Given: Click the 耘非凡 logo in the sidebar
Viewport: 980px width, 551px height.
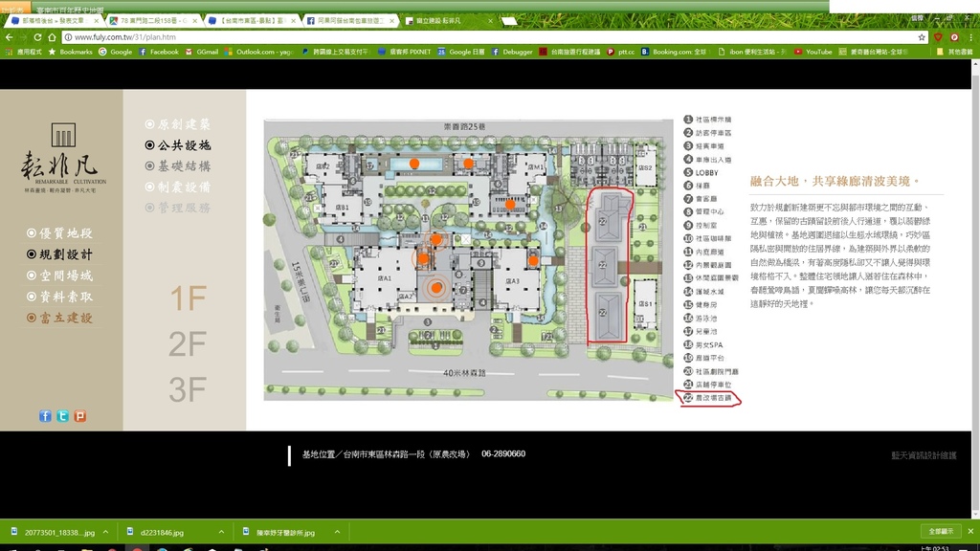Looking at the screenshot, I should click(63, 158).
